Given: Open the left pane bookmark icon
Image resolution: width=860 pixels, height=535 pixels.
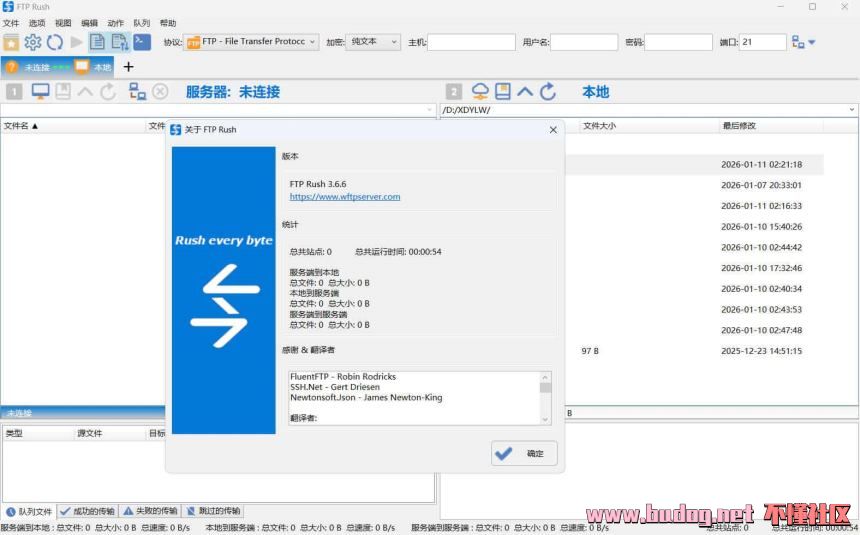Looking at the screenshot, I should tap(63, 91).
